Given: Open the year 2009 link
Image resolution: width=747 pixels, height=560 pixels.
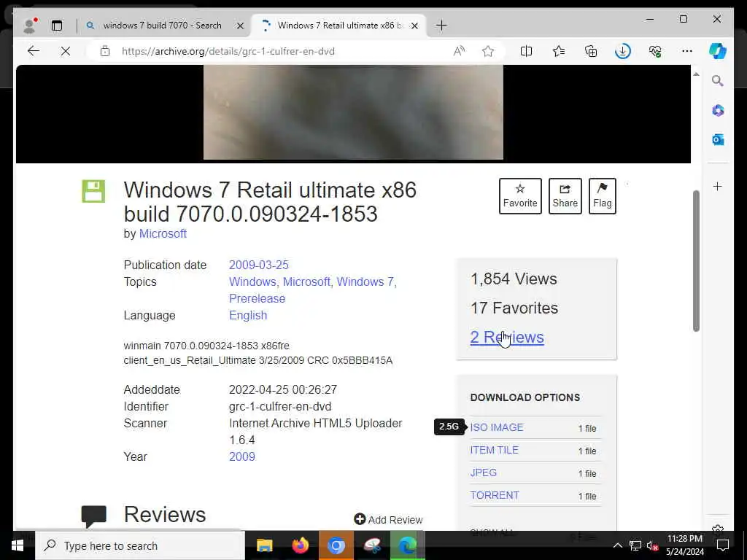Looking at the screenshot, I should click(242, 456).
